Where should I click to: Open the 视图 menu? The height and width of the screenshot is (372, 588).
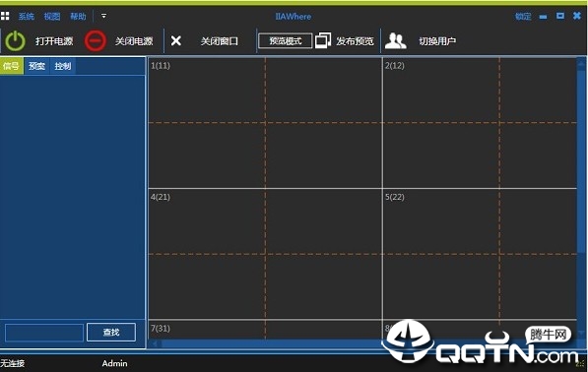(x=52, y=17)
